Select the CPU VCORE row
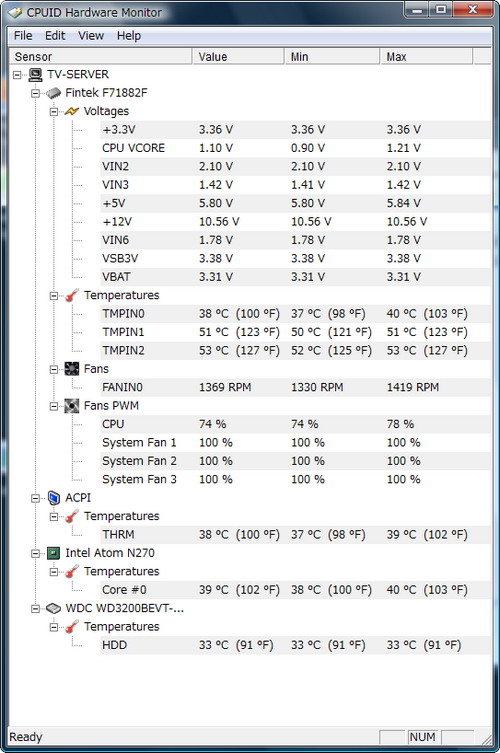500x753 pixels. click(295, 148)
